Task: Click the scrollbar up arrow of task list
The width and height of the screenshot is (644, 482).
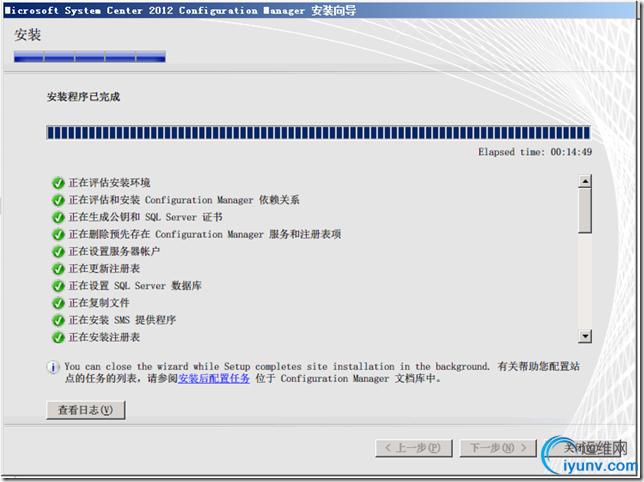Action: [x=585, y=181]
